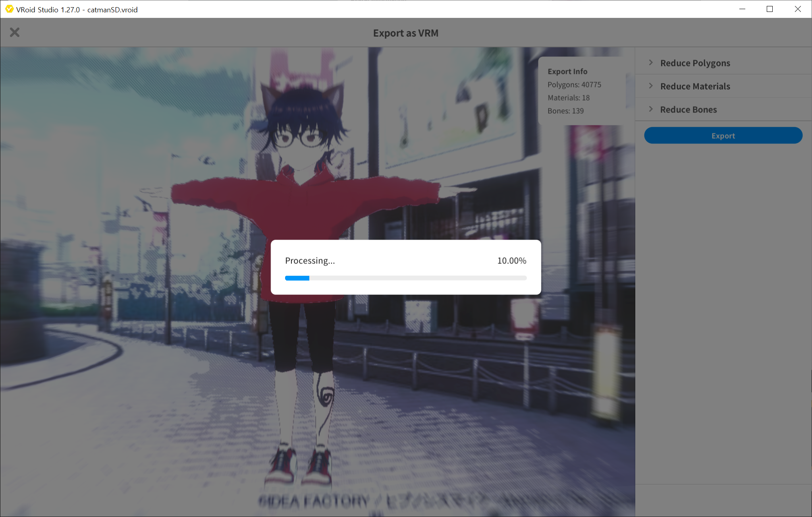This screenshot has width=812, height=517.
Task: Click the VRoid Studio logo in title bar
Action: point(9,9)
